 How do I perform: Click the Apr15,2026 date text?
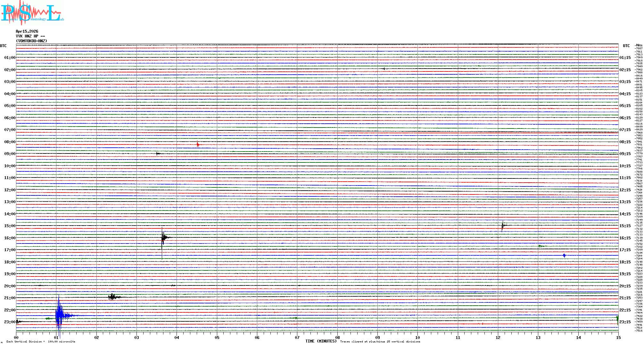coord(27,31)
